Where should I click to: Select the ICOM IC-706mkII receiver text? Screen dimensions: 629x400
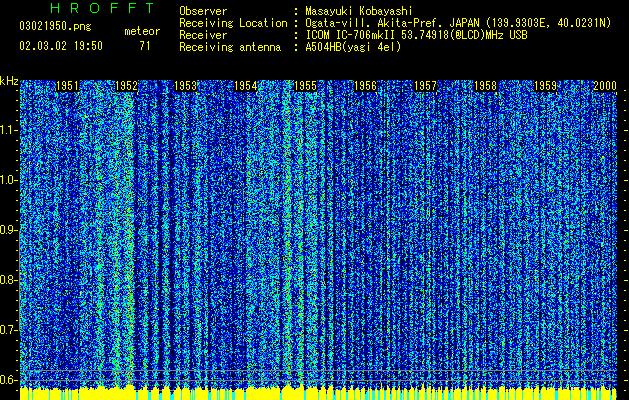point(416,35)
